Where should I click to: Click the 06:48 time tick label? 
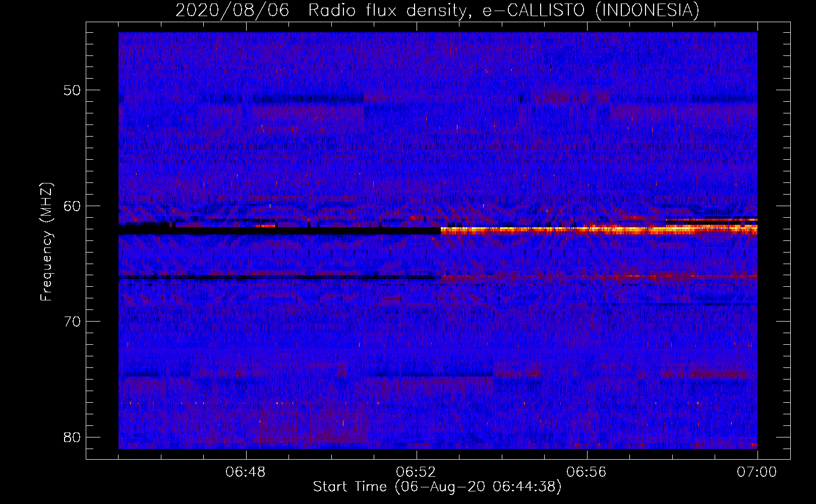(246, 472)
